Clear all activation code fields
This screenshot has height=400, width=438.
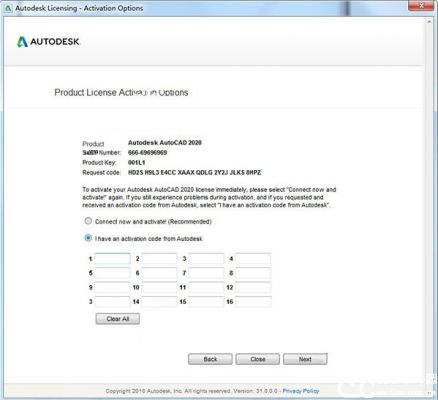coord(118,319)
